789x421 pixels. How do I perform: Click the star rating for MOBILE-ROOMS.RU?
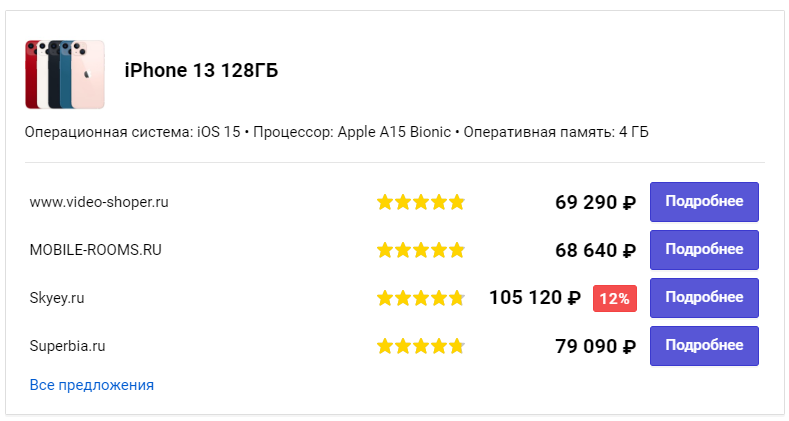coord(421,250)
